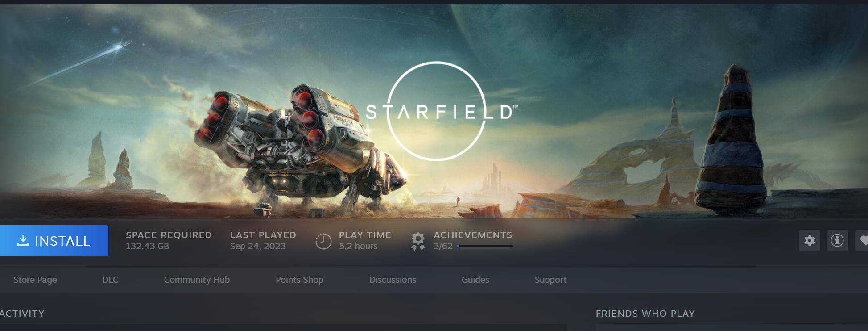Click the FRIENDS WHO PLAY heading
868x331 pixels.
[x=645, y=314]
